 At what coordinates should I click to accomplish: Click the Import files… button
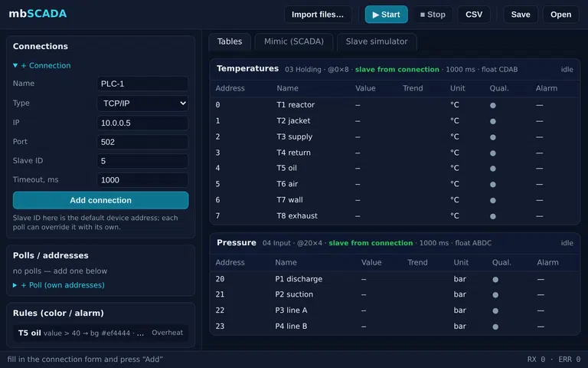(x=318, y=15)
